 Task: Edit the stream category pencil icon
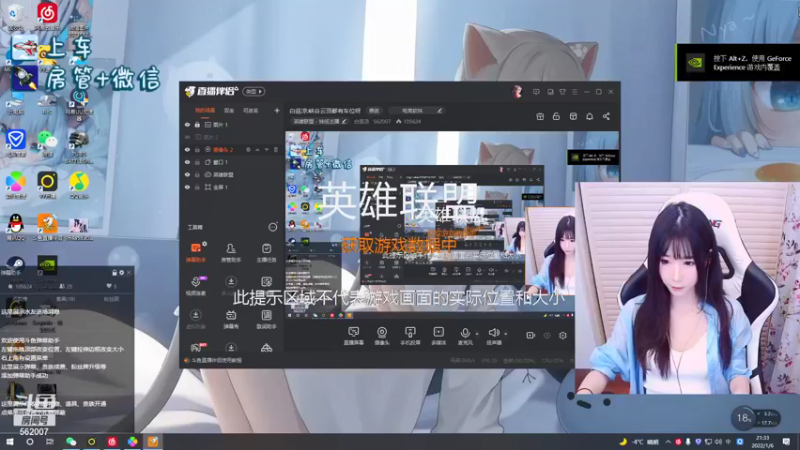pyautogui.click(x=344, y=121)
